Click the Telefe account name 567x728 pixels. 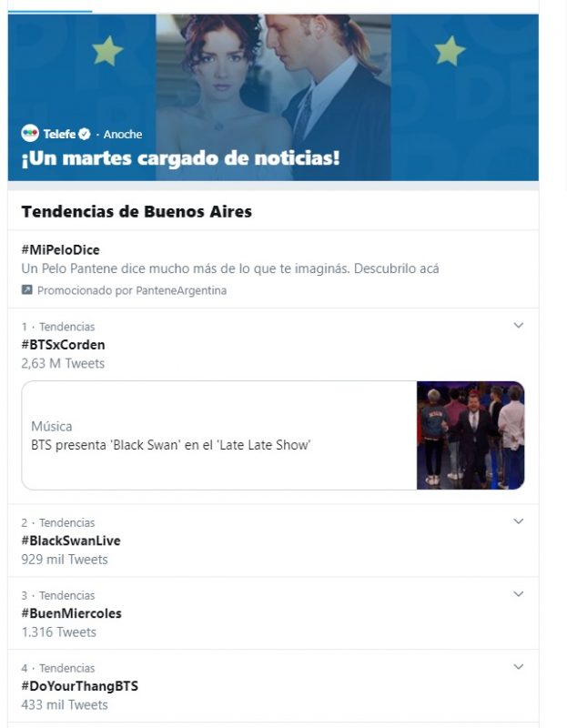click(x=59, y=134)
